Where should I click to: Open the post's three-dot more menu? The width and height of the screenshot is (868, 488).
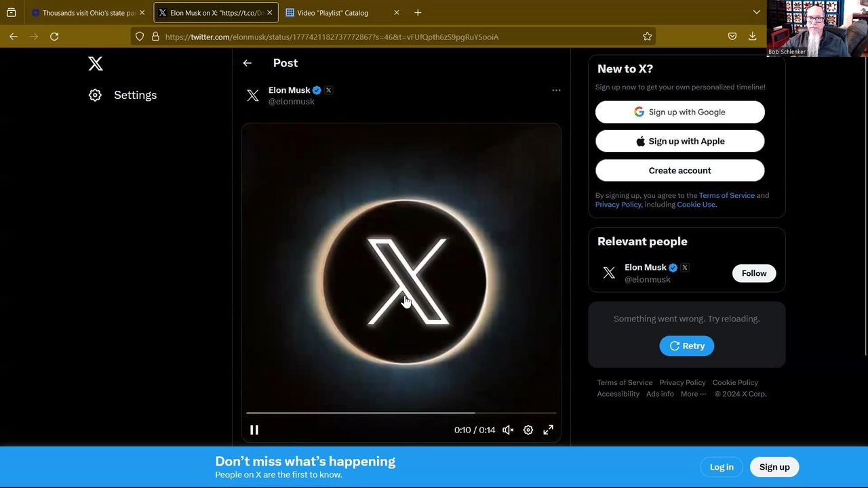click(556, 90)
